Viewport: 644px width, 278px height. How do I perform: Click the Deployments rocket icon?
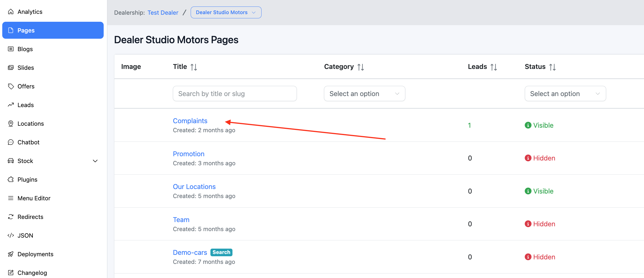coord(11,254)
